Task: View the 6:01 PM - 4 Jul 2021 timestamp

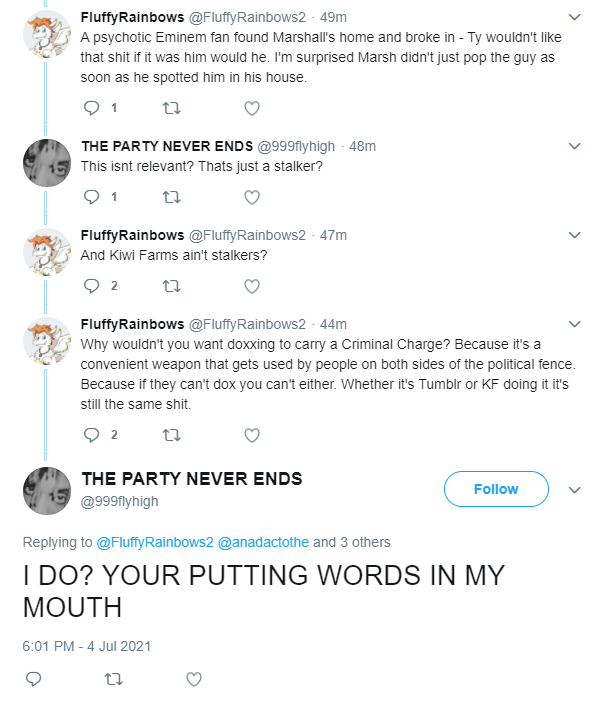Action: [87, 646]
